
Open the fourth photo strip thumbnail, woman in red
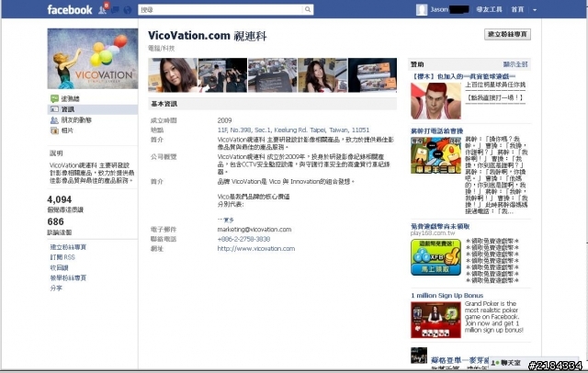coord(322,75)
